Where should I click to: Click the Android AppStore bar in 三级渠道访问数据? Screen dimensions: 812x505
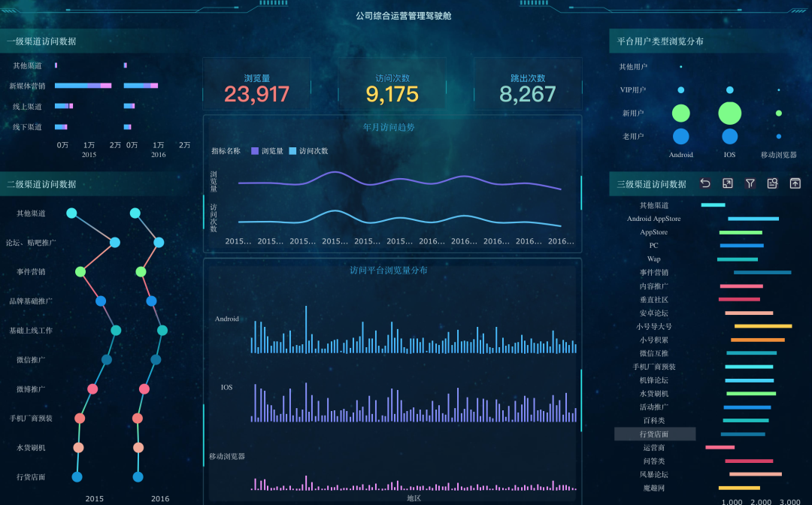pyautogui.click(x=753, y=219)
